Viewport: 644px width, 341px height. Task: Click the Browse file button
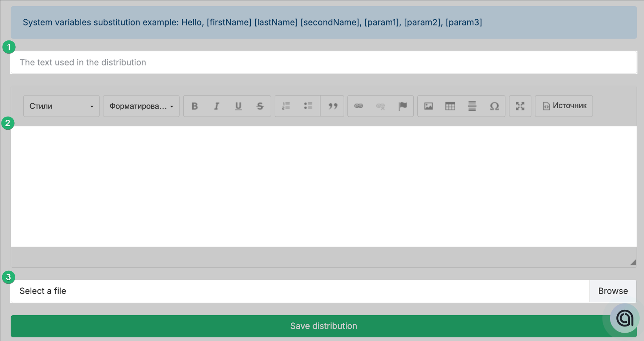coord(613,291)
